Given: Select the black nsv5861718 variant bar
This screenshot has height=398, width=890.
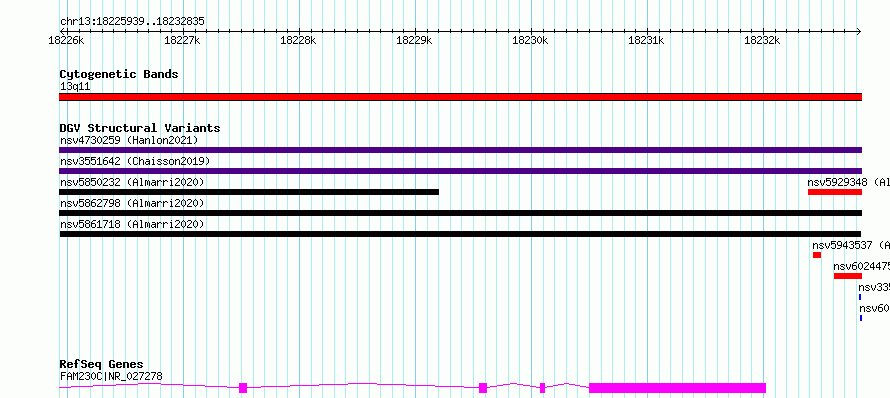Looking at the screenshot, I should coord(460,234).
